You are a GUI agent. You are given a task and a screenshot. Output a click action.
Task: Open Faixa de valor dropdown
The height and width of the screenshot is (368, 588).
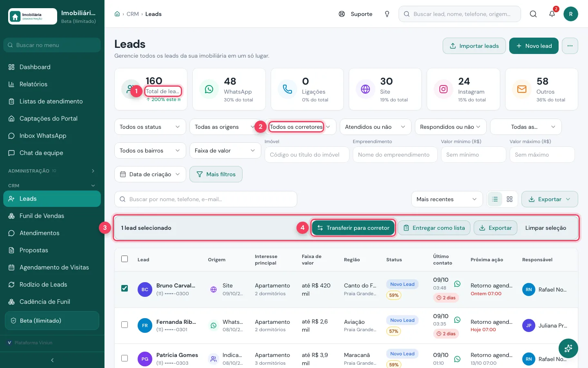[225, 150]
